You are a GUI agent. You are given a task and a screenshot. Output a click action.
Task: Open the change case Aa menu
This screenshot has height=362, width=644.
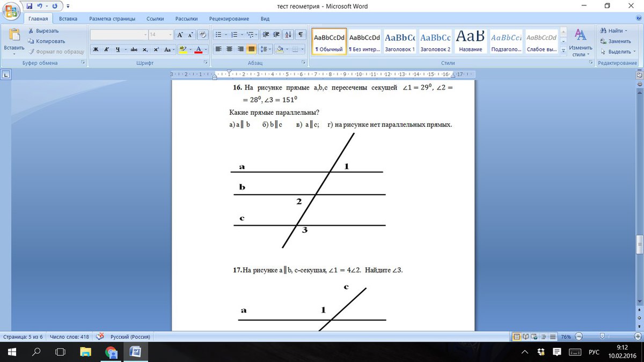168,49
